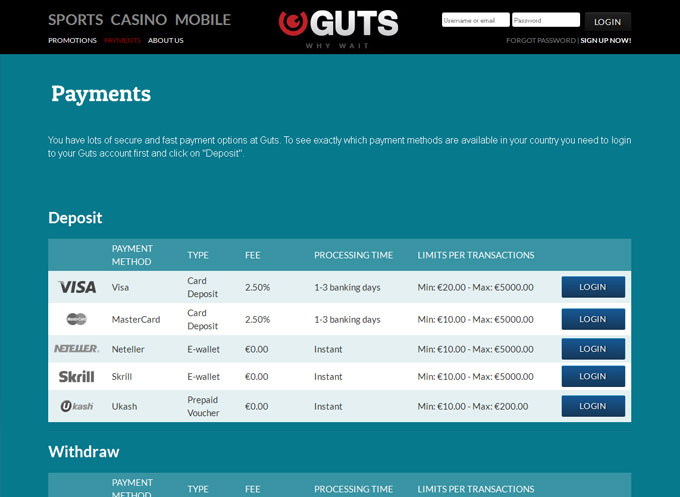Click Sign Up Now link
The height and width of the screenshot is (497, 680).
pos(606,40)
